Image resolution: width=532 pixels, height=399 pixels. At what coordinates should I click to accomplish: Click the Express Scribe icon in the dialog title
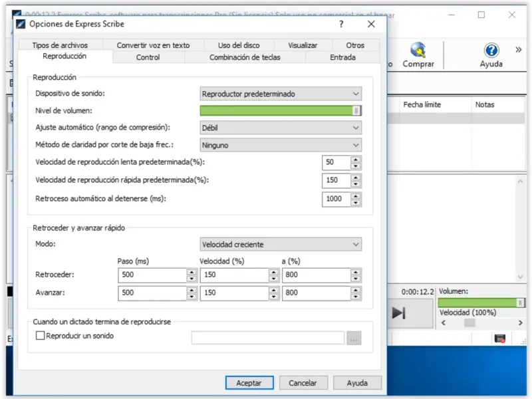coord(21,24)
